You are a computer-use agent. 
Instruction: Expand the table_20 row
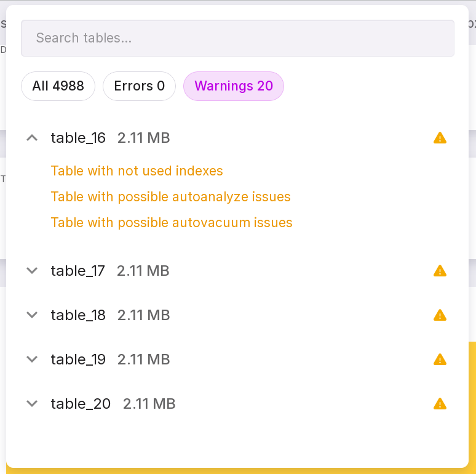pyautogui.click(x=33, y=404)
